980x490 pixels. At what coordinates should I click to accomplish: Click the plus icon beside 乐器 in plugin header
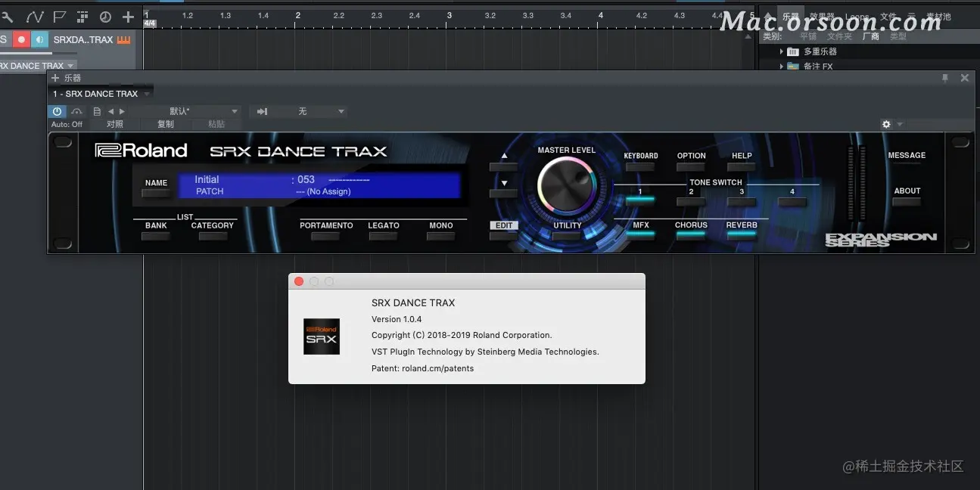(x=54, y=78)
